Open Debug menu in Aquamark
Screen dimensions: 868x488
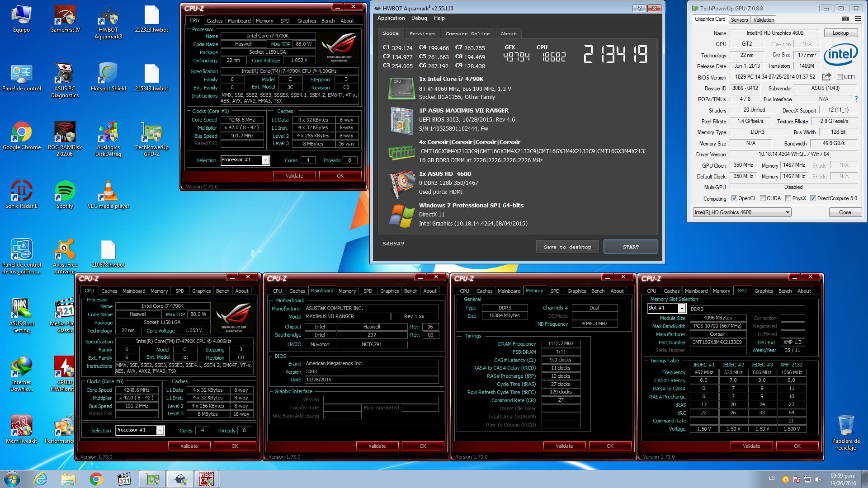pyautogui.click(x=419, y=18)
